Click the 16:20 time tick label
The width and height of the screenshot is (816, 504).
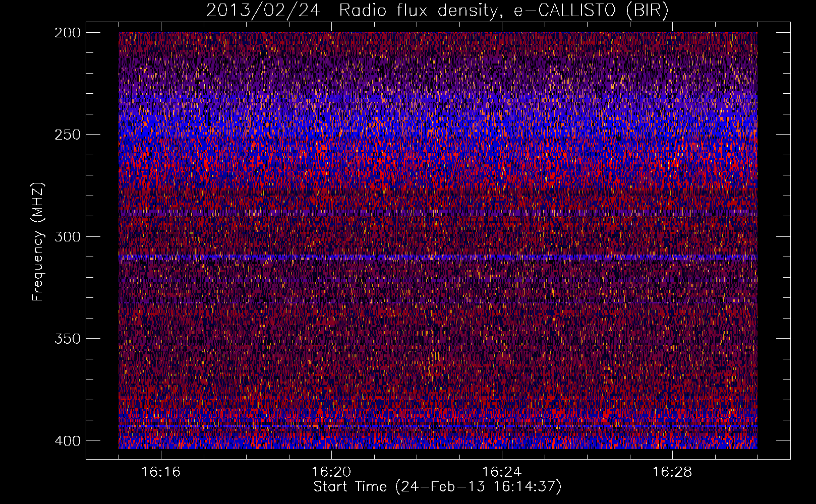331,472
